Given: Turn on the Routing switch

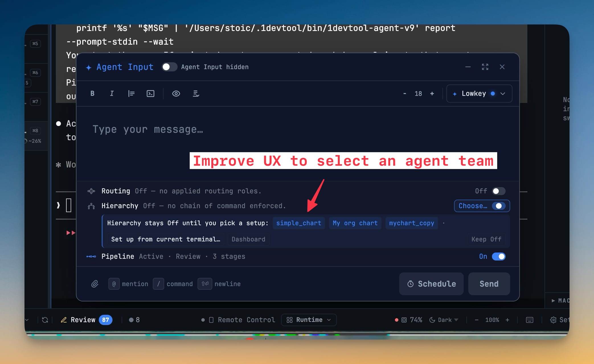Looking at the screenshot, I should [499, 191].
